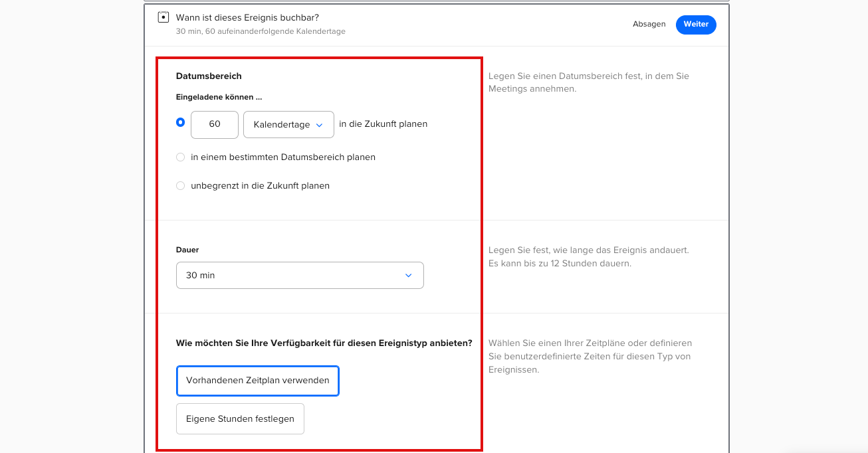Open the Kalendertage unit dropdown
This screenshot has height=453, width=868.
point(288,125)
